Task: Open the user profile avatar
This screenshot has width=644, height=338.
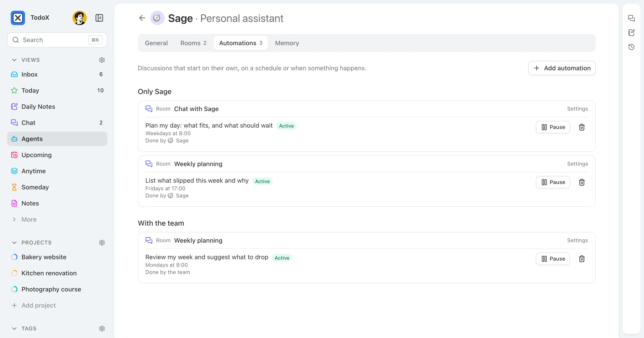Action: click(80, 18)
